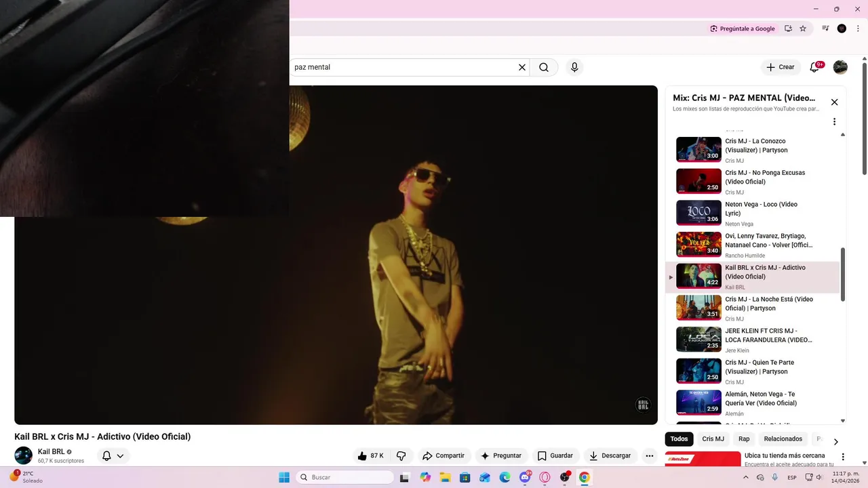
Task: Open the AutoZone ad thumbnail
Action: [703, 459]
